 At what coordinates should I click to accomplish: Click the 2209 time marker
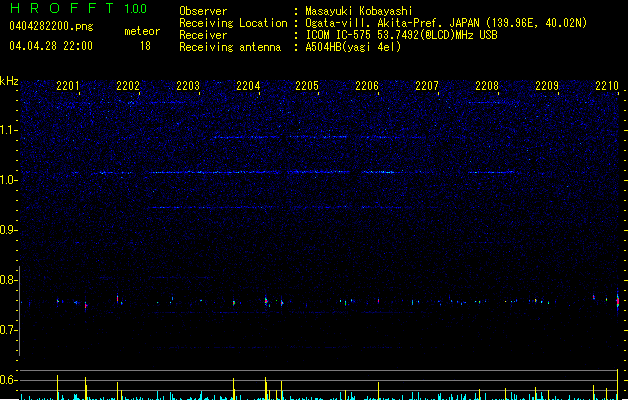click(x=547, y=85)
